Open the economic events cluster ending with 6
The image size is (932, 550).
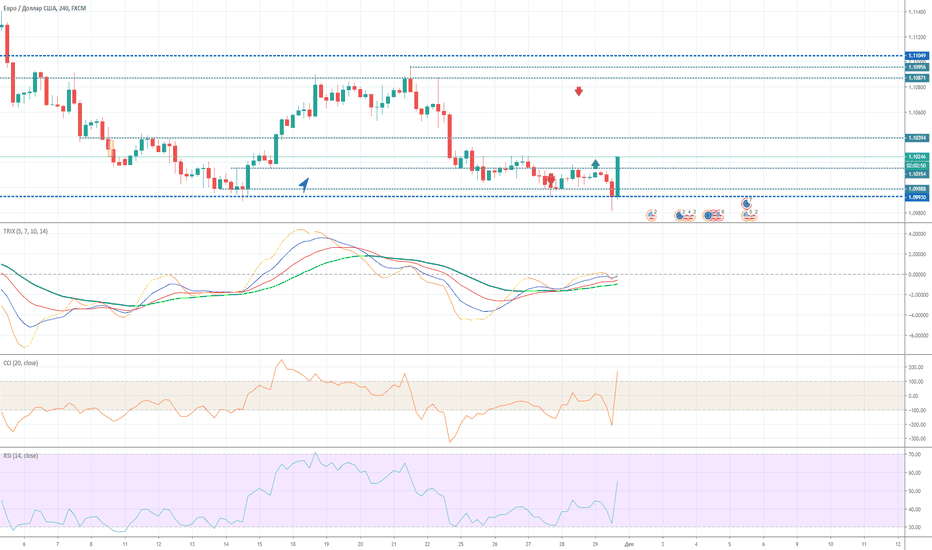click(x=713, y=215)
